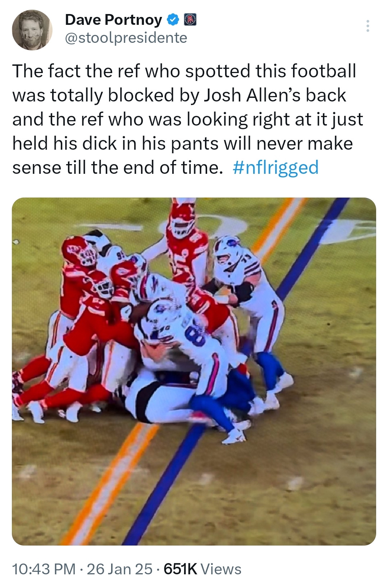Click the Dave Portnoy display name
The height and width of the screenshot is (588, 388).
coord(114,20)
